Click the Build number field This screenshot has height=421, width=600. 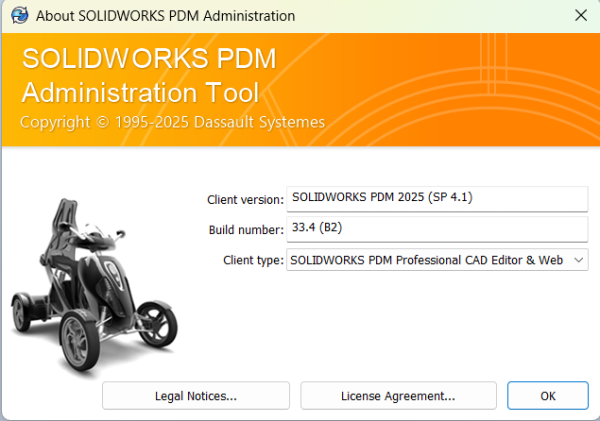[x=437, y=229]
